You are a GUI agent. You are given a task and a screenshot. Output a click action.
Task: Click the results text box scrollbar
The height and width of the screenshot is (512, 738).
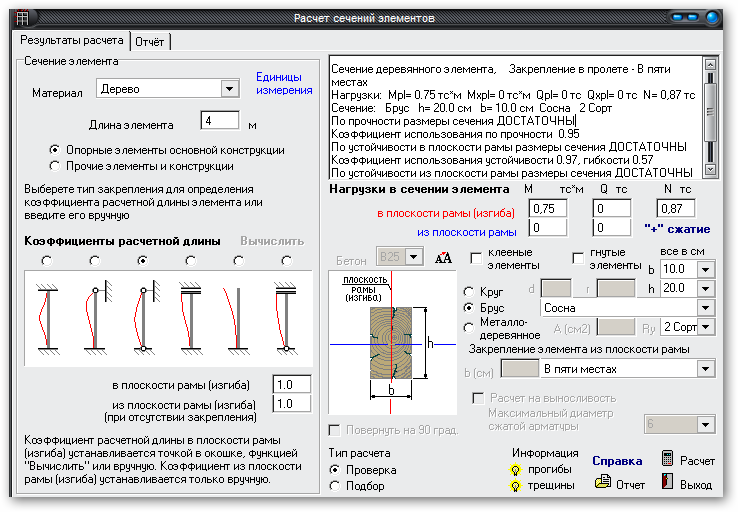[709, 115]
